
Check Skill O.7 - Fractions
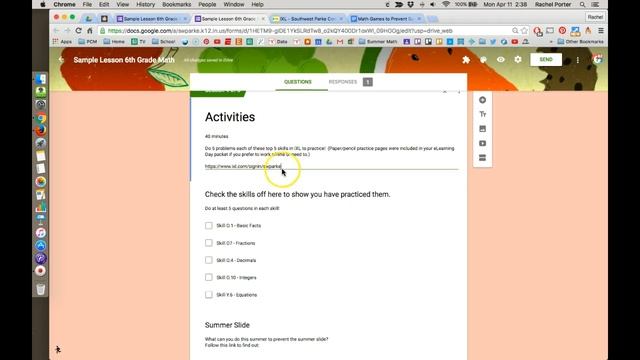coord(209,243)
